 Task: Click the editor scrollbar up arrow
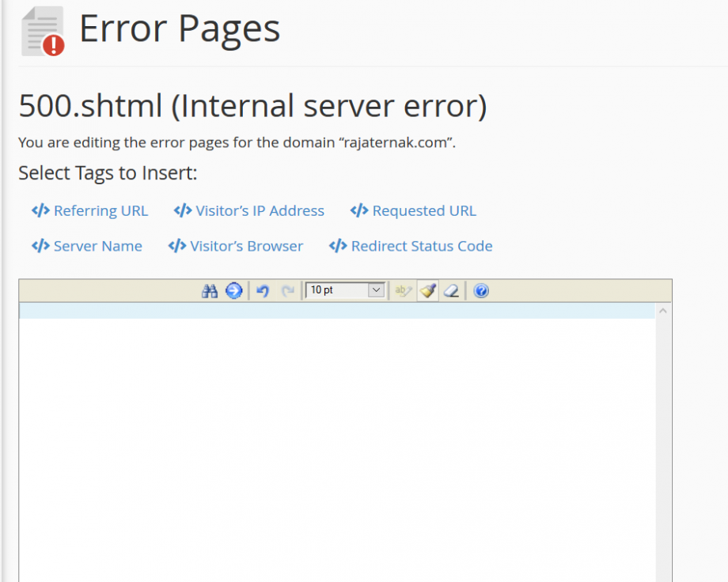[x=662, y=310]
